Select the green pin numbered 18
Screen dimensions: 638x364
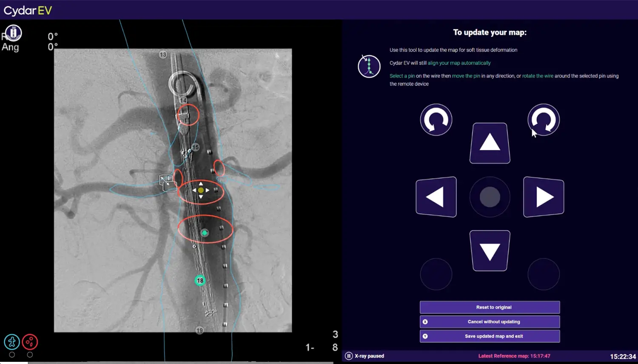tap(200, 281)
